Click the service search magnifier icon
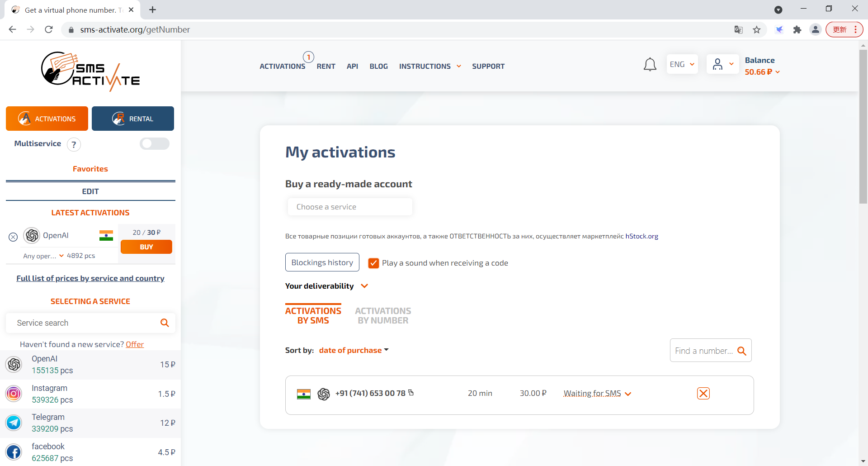The image size is (868, 466). point(165,323)
